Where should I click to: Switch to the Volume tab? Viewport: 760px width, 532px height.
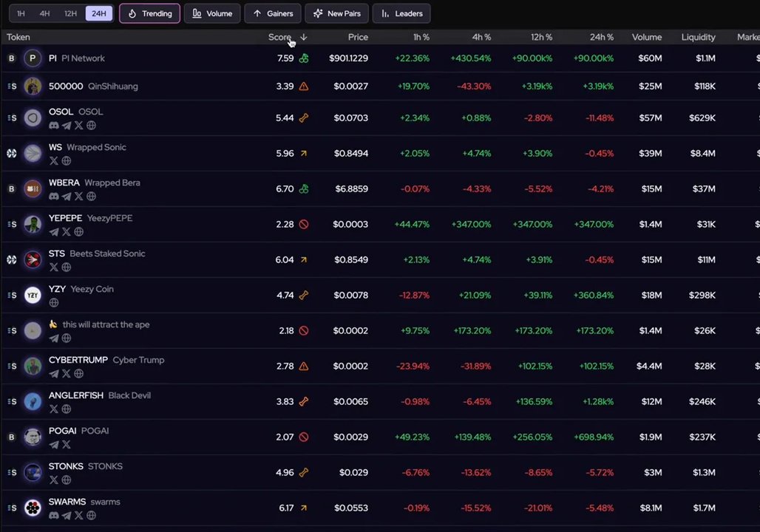(212, 13)
